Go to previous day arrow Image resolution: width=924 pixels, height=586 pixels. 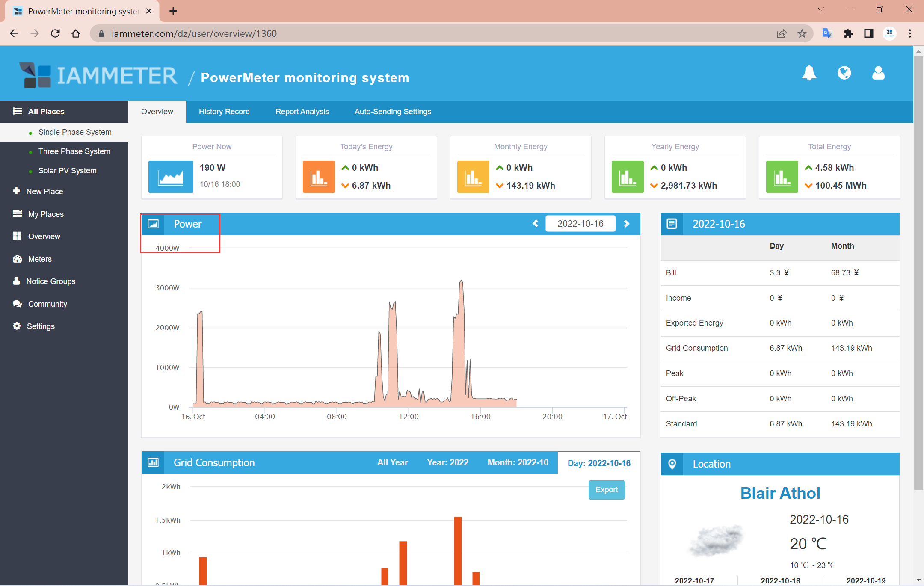[x=535, y=224]
